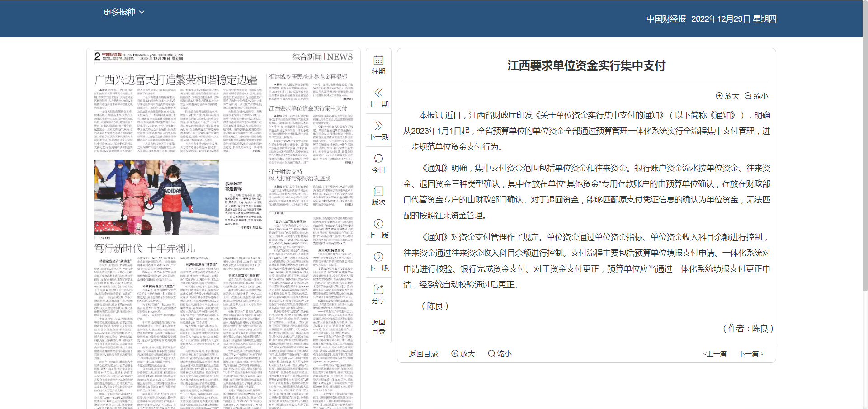
Task: Open the 往期 calendar of past issues
Action: [x=378, y=64]
